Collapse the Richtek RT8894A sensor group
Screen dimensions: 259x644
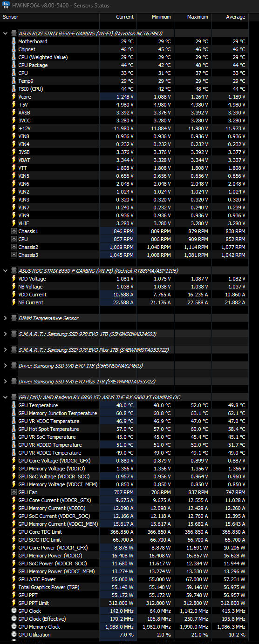point(5,271)
